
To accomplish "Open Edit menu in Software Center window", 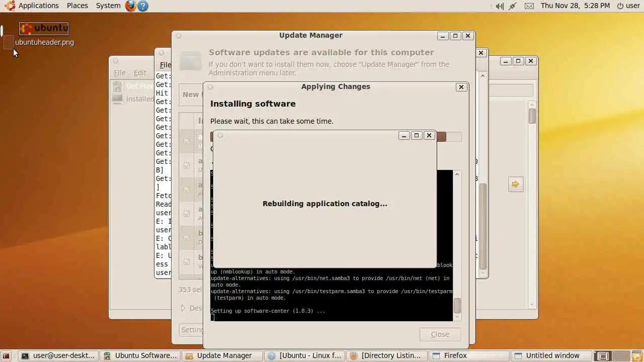I will [140, 73].
